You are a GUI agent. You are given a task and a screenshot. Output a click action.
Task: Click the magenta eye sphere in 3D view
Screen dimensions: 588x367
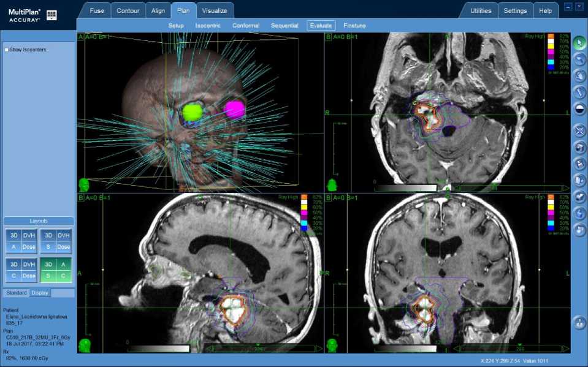click(234, 109)
